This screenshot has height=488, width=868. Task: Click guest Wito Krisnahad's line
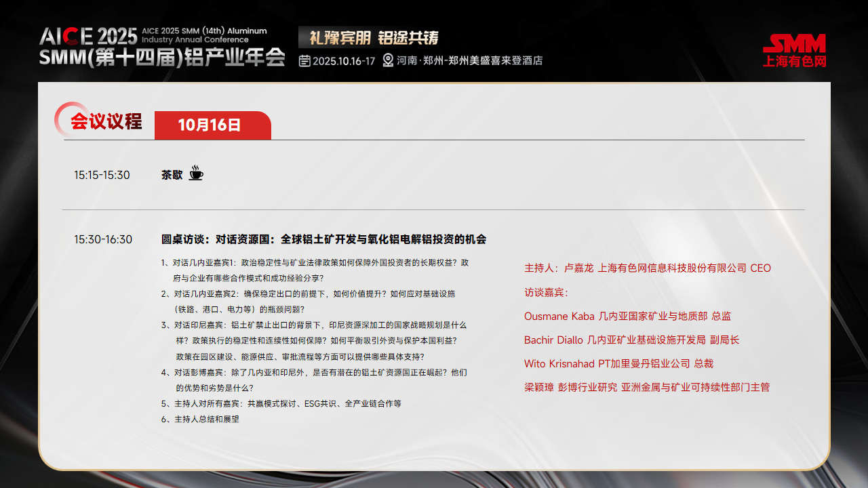click(619, 363)
